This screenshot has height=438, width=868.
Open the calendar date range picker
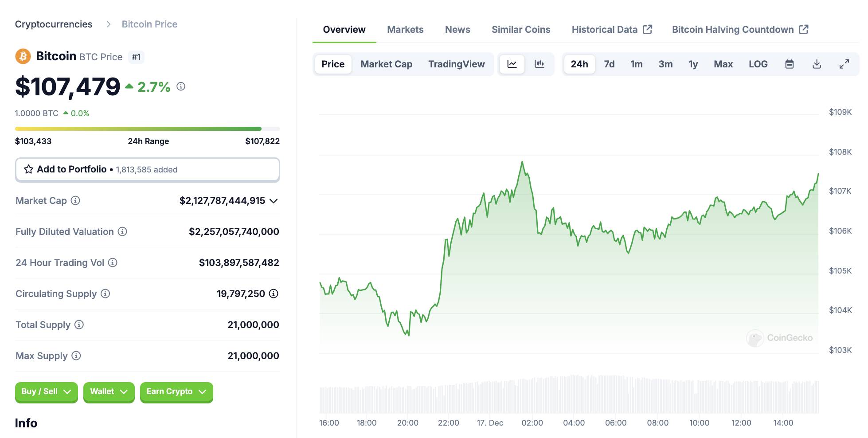tap(790, 64)
